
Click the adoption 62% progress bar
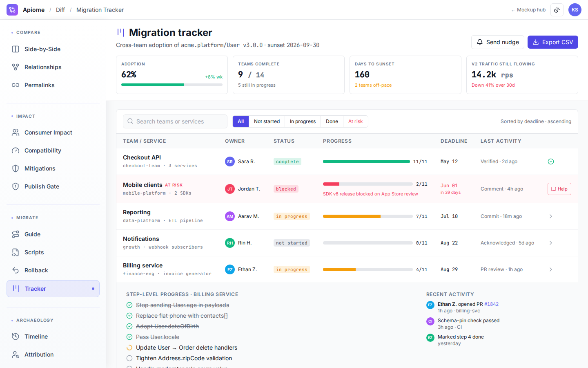point(172,85)
